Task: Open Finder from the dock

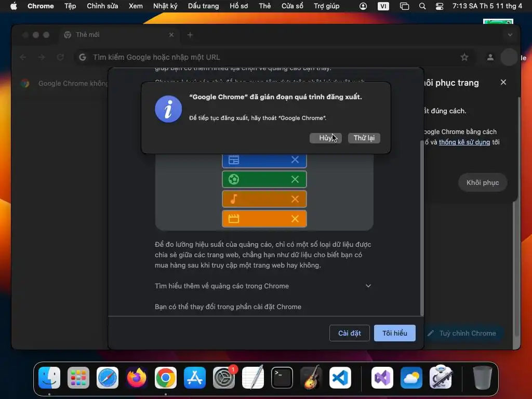Action: [x=49, y=378]
